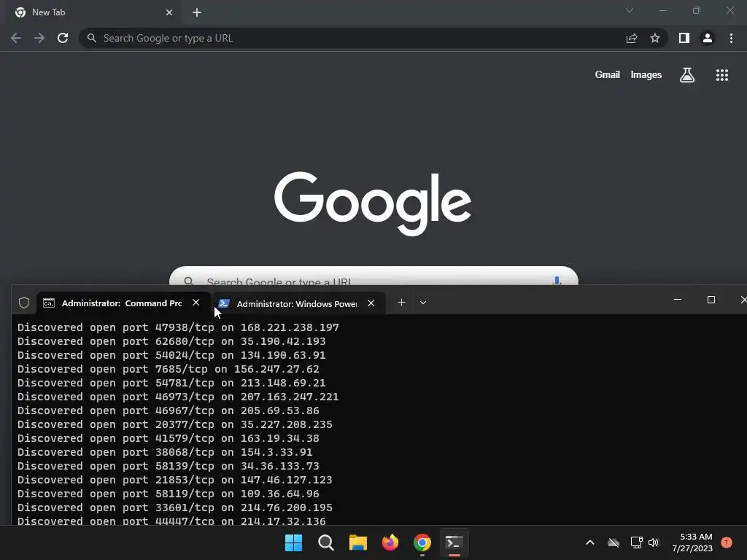This screenshot has height=560, width=747.
Task: Click the line with port 38068/tcp
Action: [x=165, y=452]
